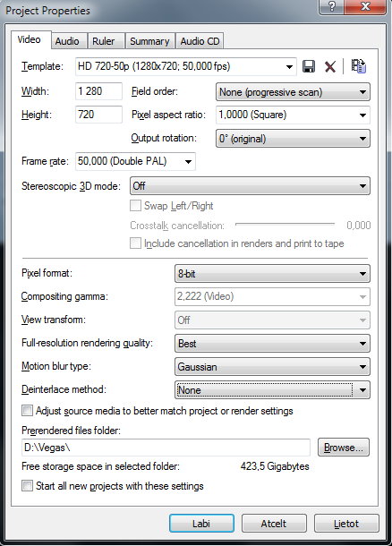Confirm with the Labi button
Viewport: 392px width, 546px height.
(x=201, y=524)
